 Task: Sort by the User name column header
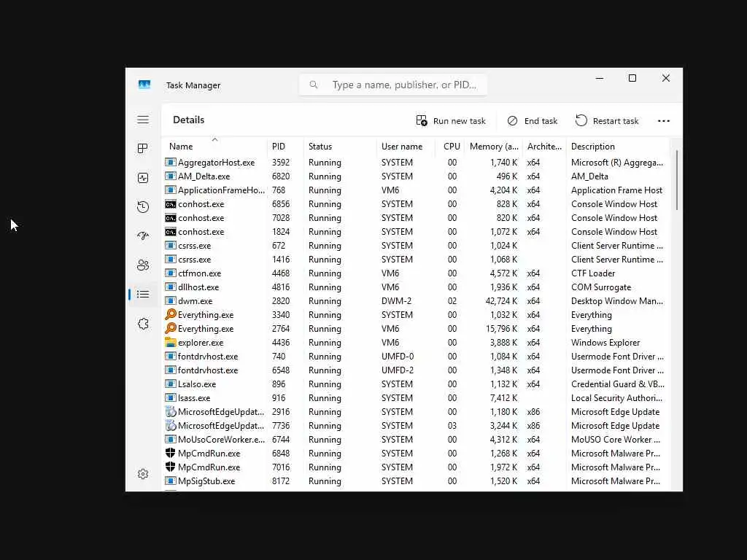[x=406, y=146]
